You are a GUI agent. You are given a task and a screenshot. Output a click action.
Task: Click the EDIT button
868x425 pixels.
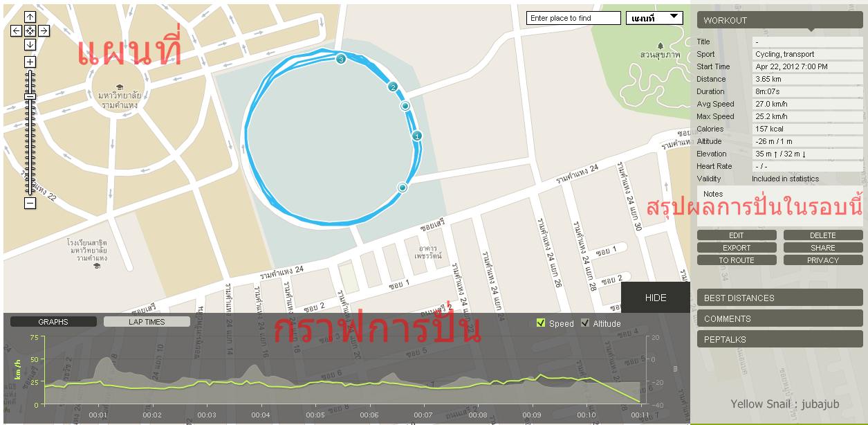point(737,235)
